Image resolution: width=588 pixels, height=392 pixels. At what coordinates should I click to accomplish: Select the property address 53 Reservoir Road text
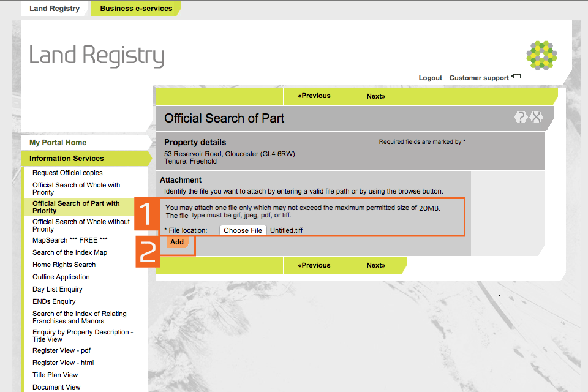230,154
